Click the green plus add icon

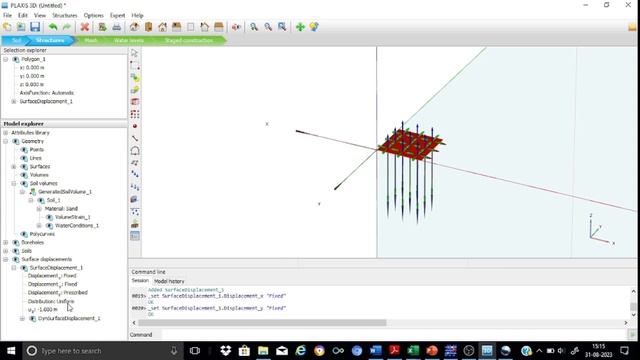(x=300, y=27)
